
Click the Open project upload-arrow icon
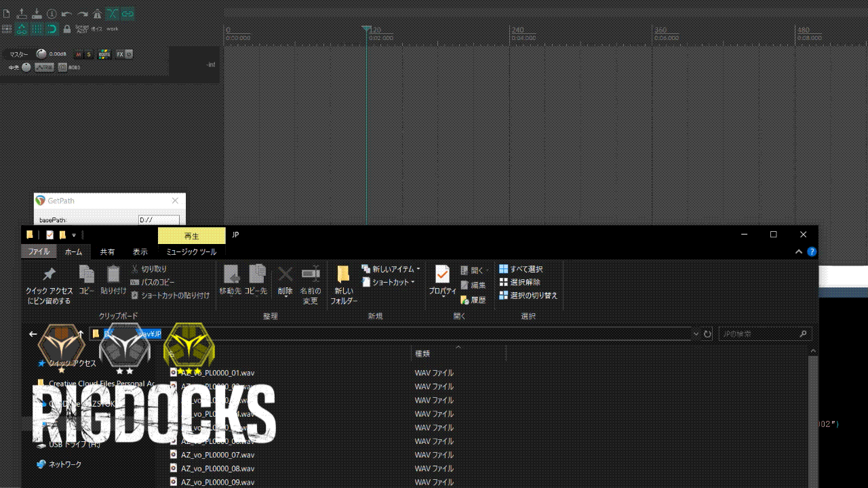pyautogui.click(x=22, y=14)
